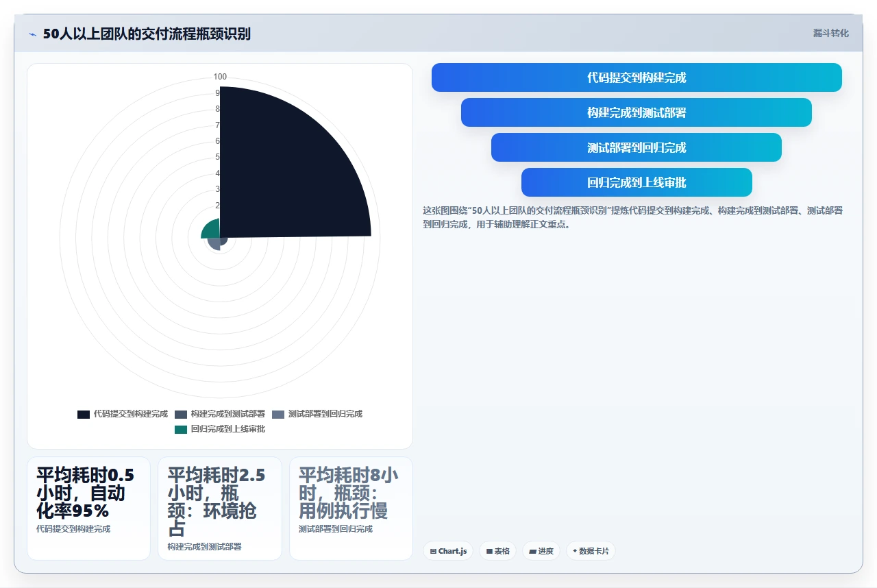Click card caption 构建完成到测试部署
This screenshot has height=588, width=877.
coord(205,547)
